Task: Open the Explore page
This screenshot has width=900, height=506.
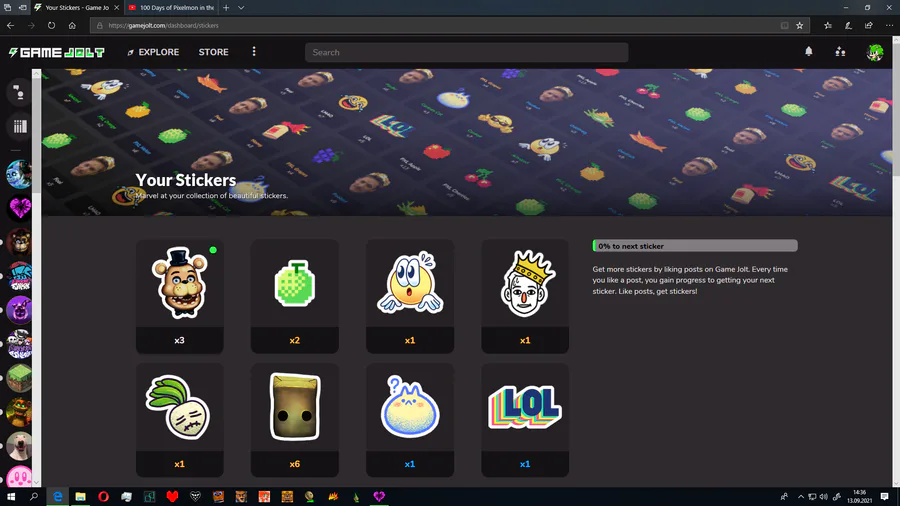Action: pos(153,52)
